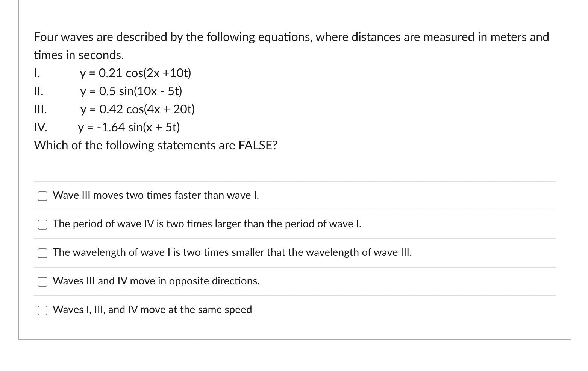Viewport: 588px width, 371px height.
Task: Click the roman numeral 'I.' label
Action: (x=36, y=73)
